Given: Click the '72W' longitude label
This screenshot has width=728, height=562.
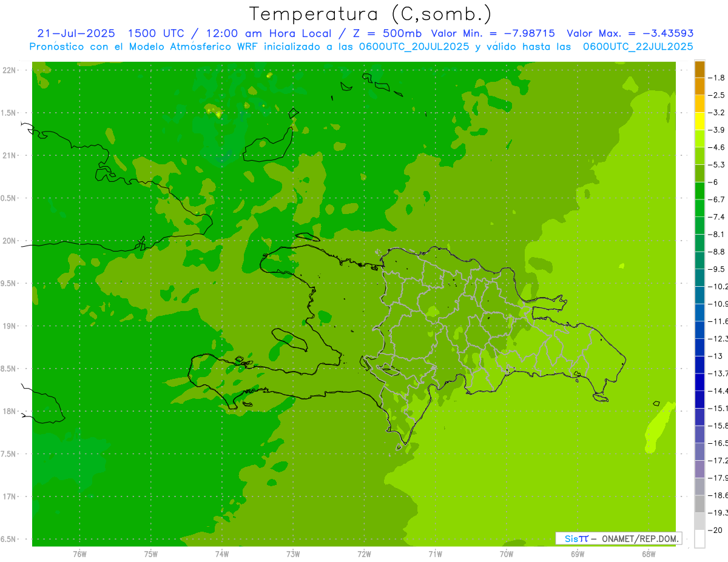Looking at the screenshot, I should click(x=364, y=554).
